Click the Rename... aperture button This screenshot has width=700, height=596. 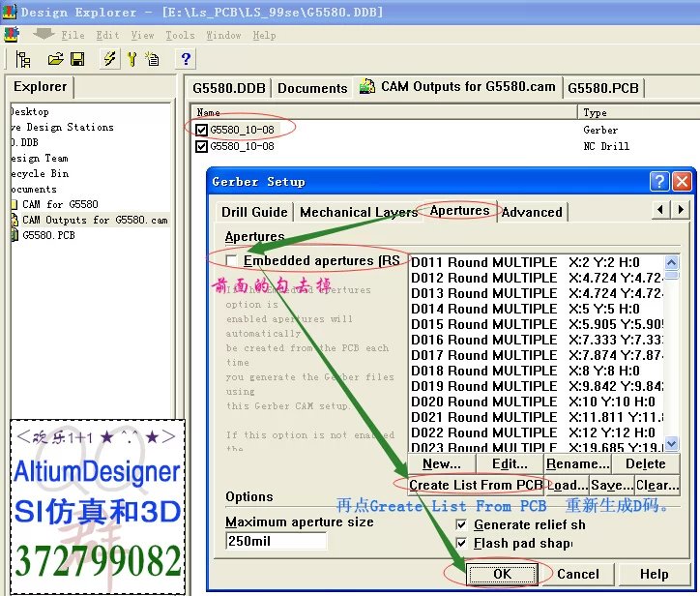coord(577,463)
